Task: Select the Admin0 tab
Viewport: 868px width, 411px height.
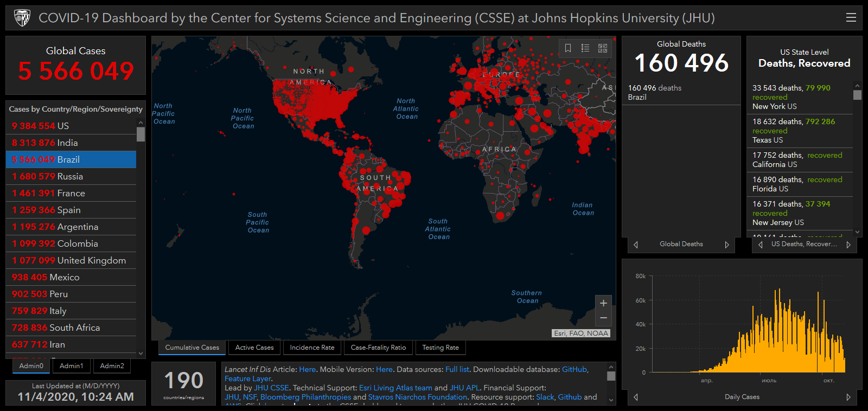Action: [31, 366]
